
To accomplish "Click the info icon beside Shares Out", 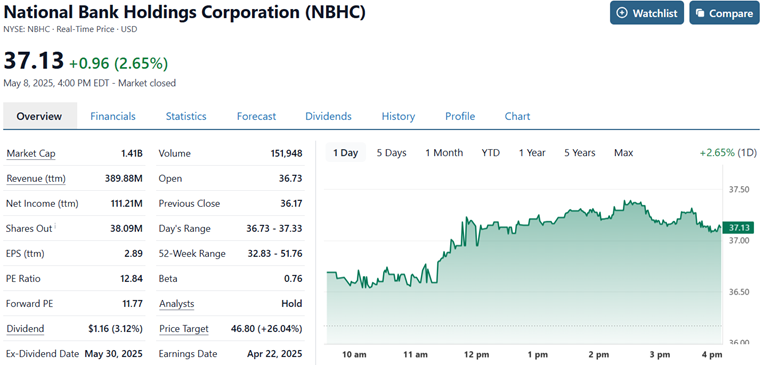I will pyautogui.click(x=55, y=226).
